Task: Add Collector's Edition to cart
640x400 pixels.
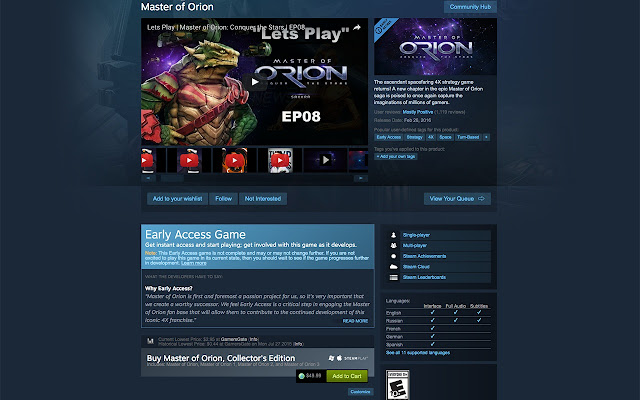Action: coord(347,376)
